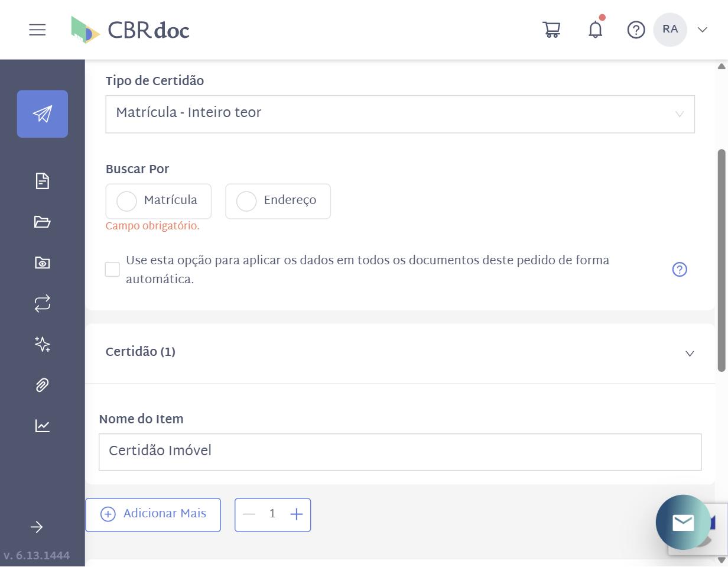
Task: Open the help question mark in header
Action: tap(636, 30)
